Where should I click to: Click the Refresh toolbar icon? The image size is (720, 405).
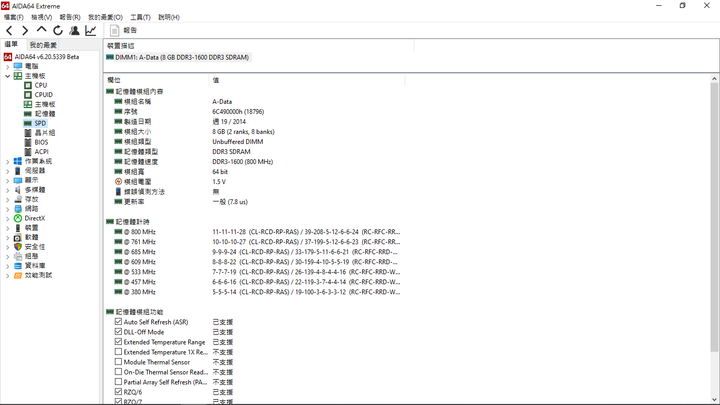58,30
